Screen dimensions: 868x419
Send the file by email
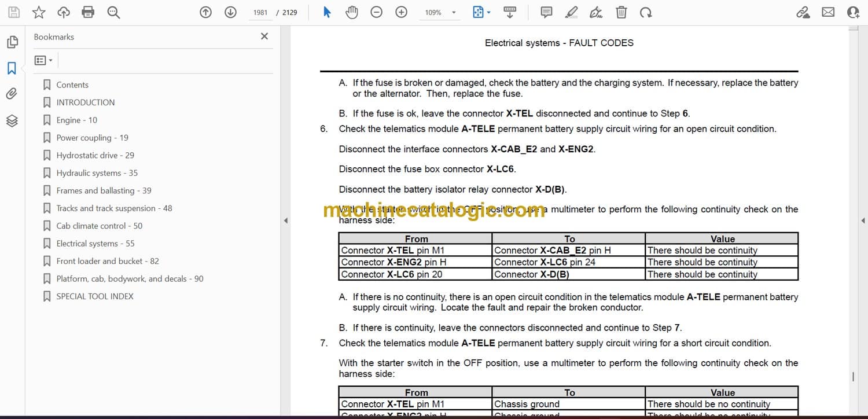tap(828, 12)
